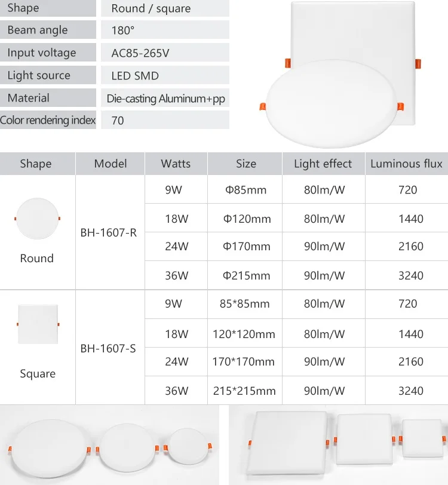The width and height of the screenshot is (448, 485).
Task: Select the large round light in the top product photo
Action: click(x=332, y=104)
